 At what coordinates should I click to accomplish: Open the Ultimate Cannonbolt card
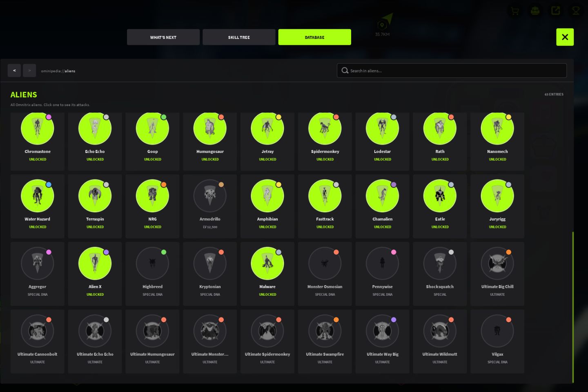pyautogui.click(x=38, y=341)
